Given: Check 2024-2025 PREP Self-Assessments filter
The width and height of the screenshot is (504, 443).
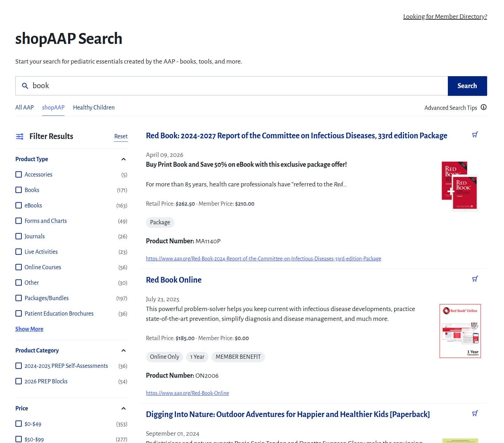Looking at the screenshot, I should (x=19, y=366).
